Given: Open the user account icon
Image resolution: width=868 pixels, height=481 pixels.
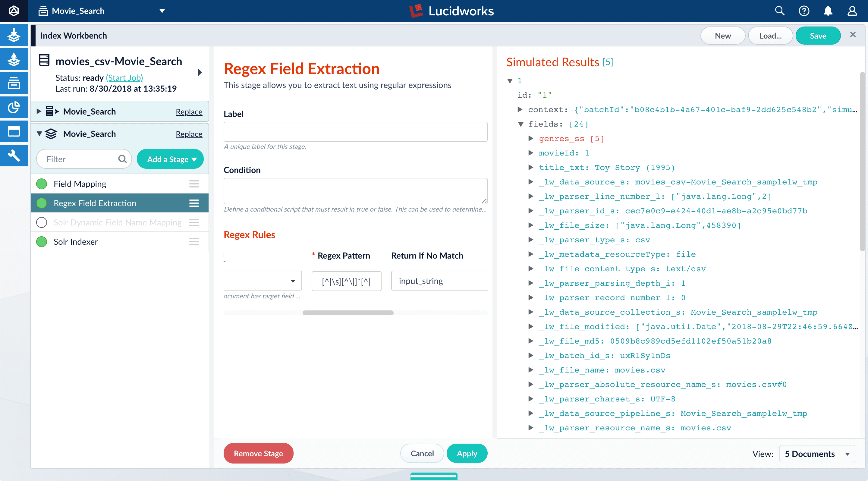Looking at the screenshot, I should 852,11.
